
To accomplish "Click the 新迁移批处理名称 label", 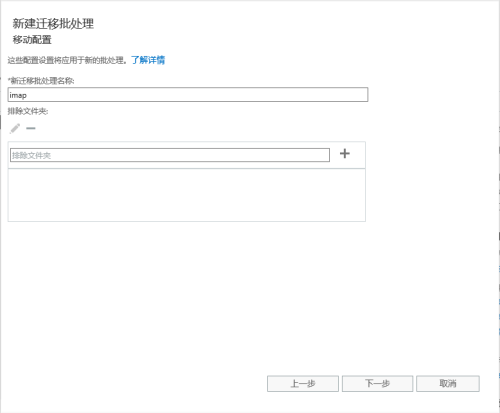I will click(x=41, y=81).
